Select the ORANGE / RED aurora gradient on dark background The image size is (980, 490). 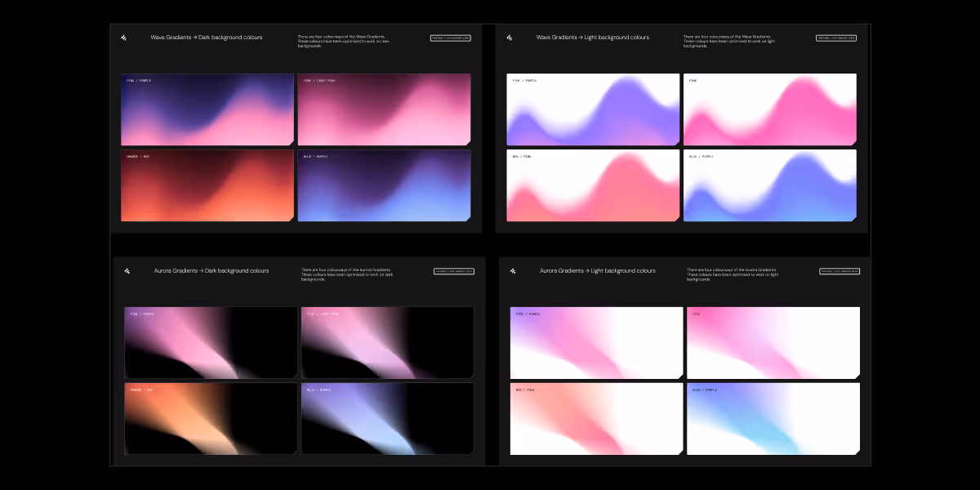(x=210, y=418)
